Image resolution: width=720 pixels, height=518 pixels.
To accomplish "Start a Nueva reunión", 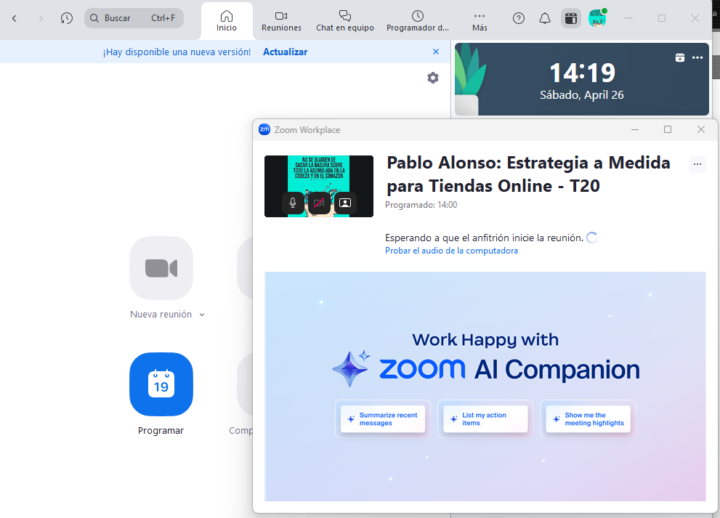I will click(x=161, y=268).
